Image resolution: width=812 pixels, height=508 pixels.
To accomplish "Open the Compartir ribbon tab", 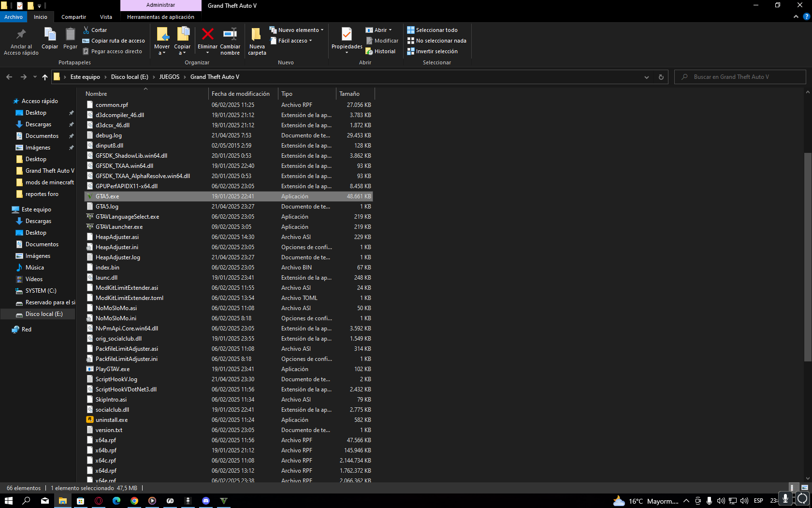I will click(x=73, y=17).
